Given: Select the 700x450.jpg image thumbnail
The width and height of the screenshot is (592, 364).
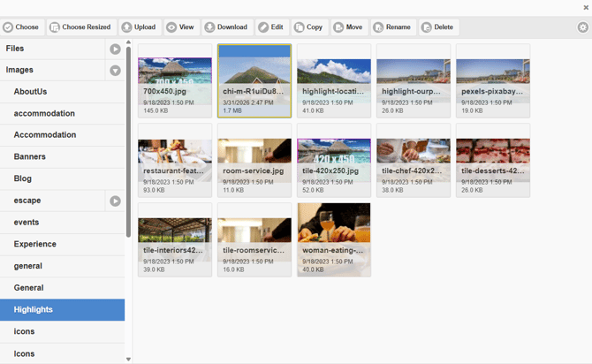Looking at the screenshot, I should click(x=175, y=80).
